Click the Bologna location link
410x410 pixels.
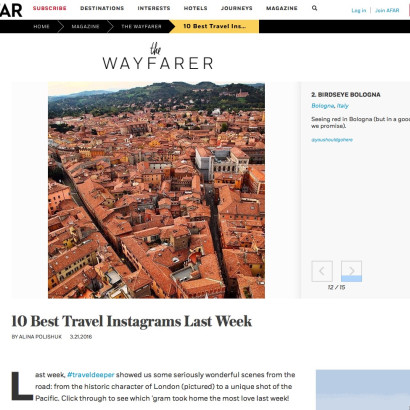(x=322, y=106)
